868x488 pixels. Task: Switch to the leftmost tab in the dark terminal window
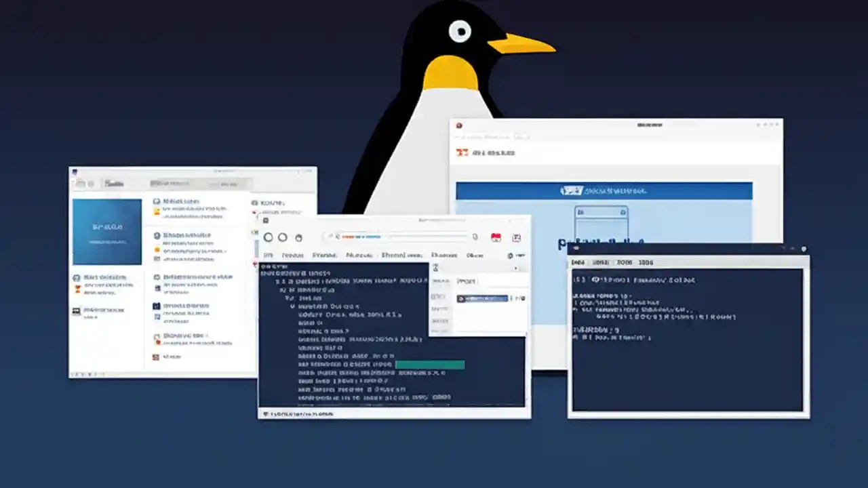(579, 262)
